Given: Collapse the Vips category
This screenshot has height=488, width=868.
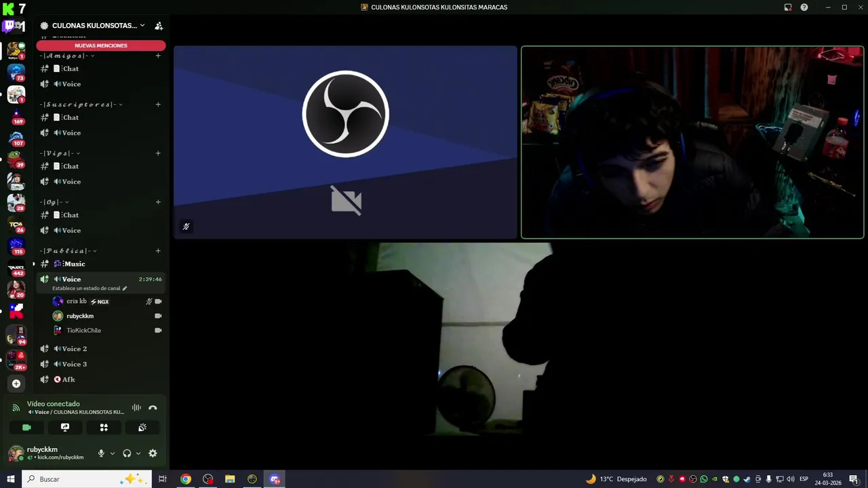Looking at the screenshot, I should (60, 153).
